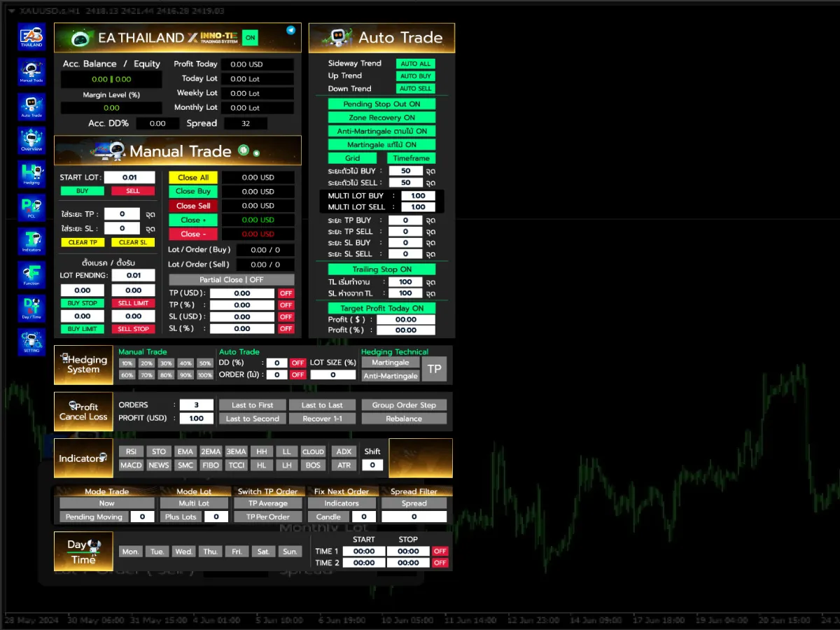
Task: Expand the XAUUSD chart symbol arrow
Action: click(12, 11)
